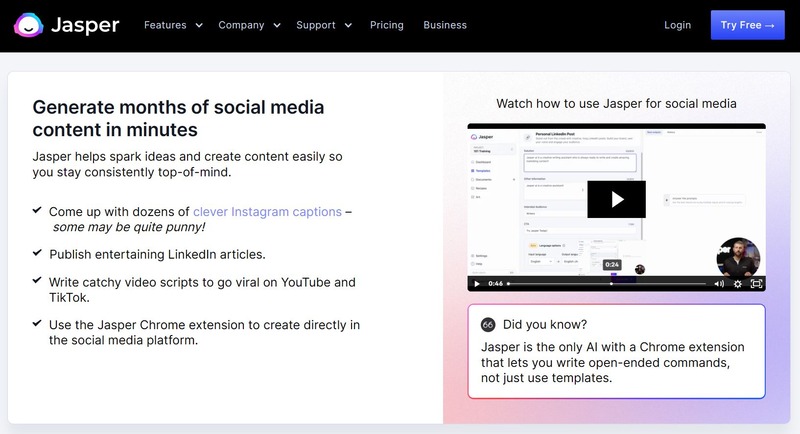Viewport: 800px width, 434px height.
Task: Click the checkmark beside Write catchy video scripts
Action: pos(37,280)
